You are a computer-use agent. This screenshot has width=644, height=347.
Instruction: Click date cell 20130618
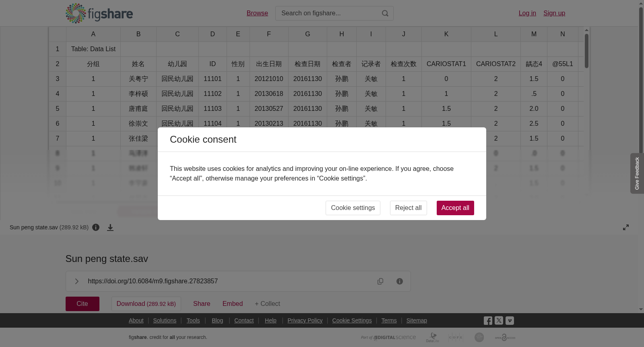(269, 94)
